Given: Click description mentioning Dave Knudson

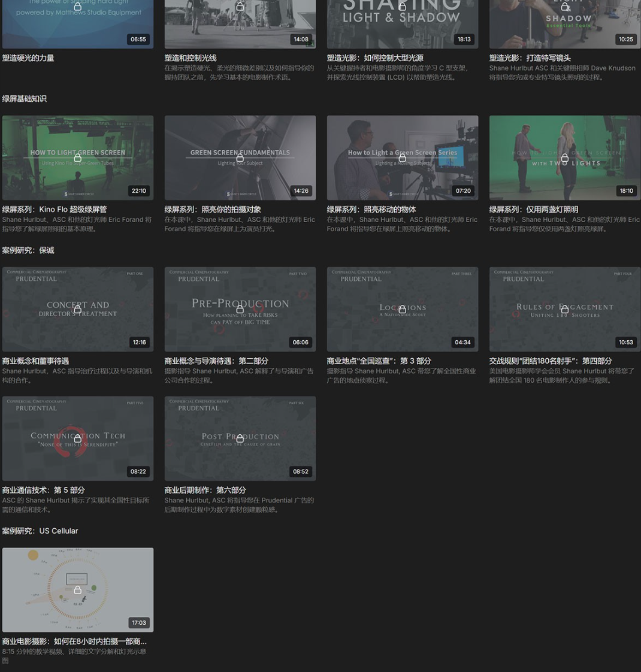Looking at the screenshot, I should coord(562,73).
